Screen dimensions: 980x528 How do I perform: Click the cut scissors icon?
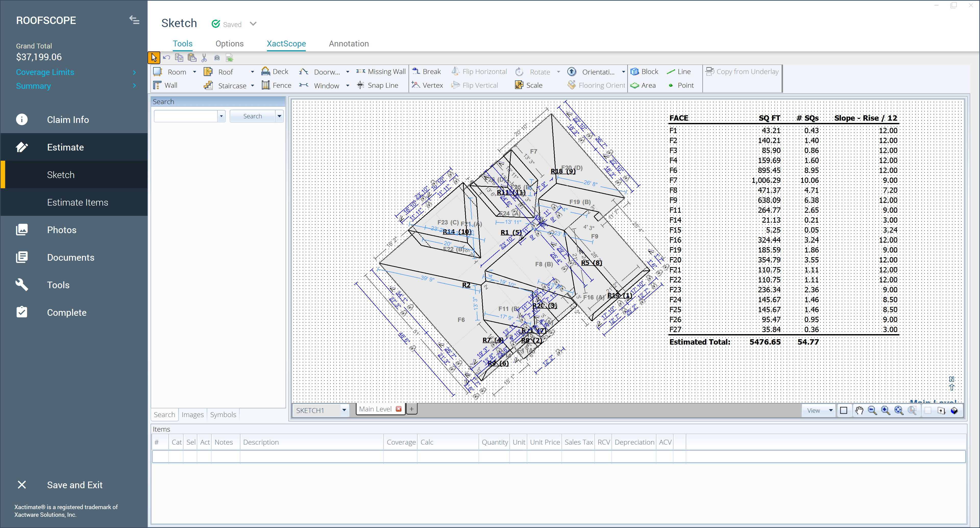click(x=204, y=58)
